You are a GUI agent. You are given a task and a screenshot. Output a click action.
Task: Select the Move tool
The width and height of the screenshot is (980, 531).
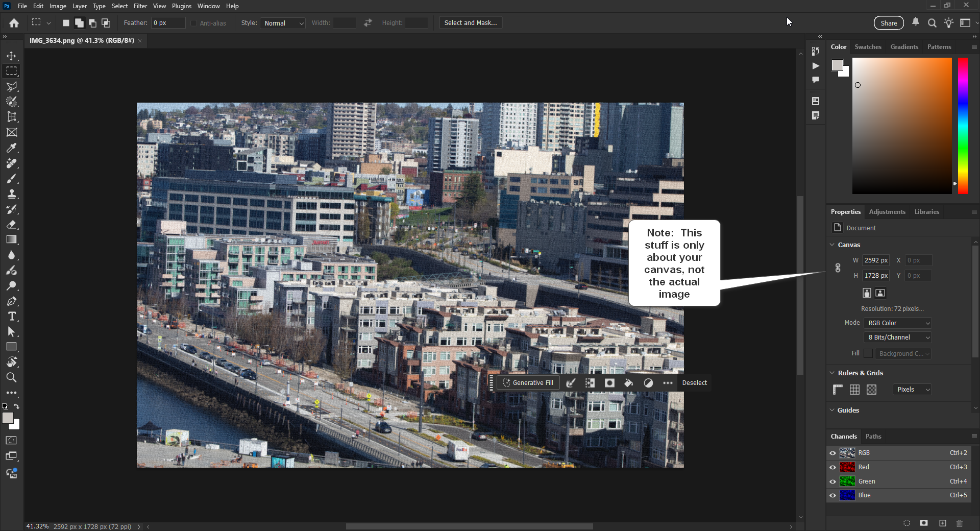click(12, 56)
